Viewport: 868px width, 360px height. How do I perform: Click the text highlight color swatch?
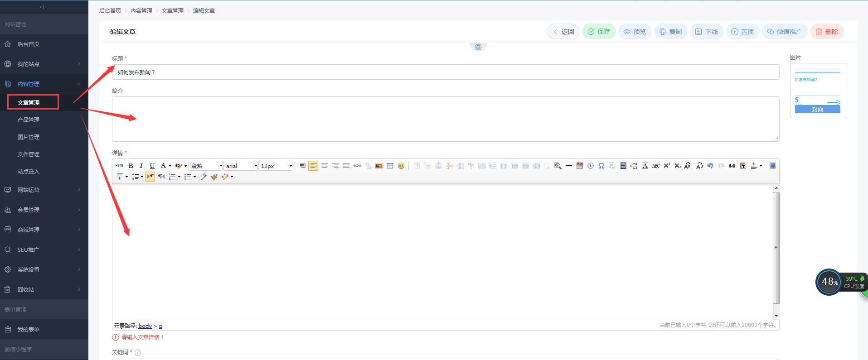pyautogui.click(x=179, y=166)
